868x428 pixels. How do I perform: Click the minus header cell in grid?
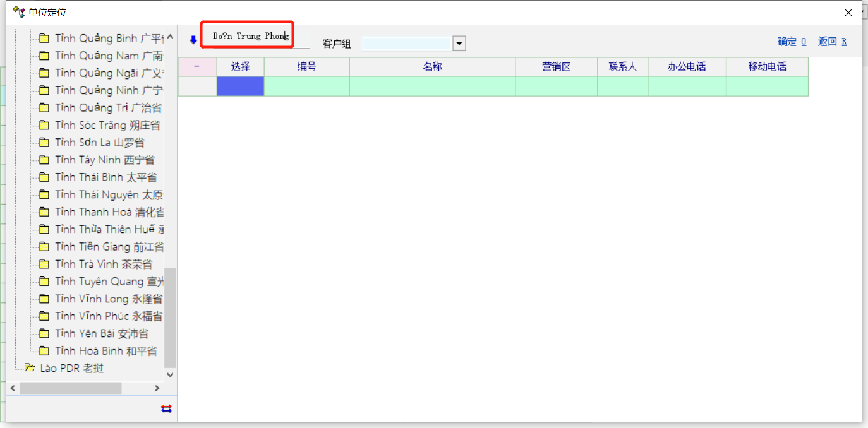click(196, 67)
